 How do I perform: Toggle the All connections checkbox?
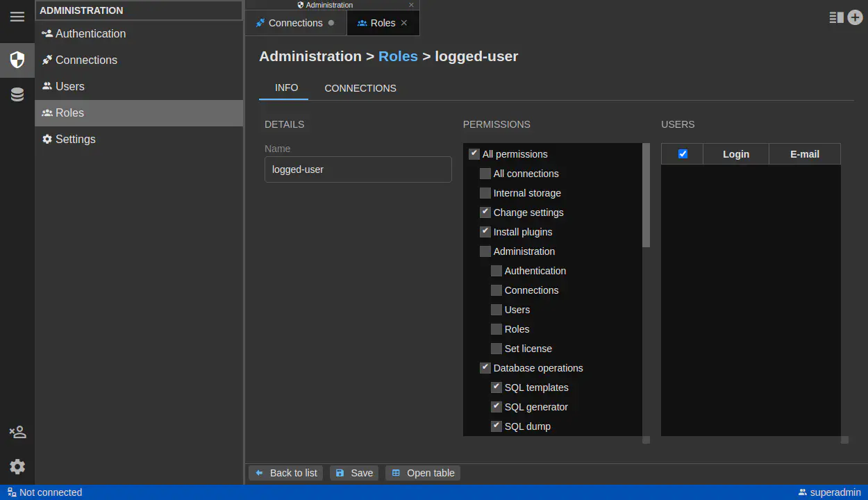point(485,174)
